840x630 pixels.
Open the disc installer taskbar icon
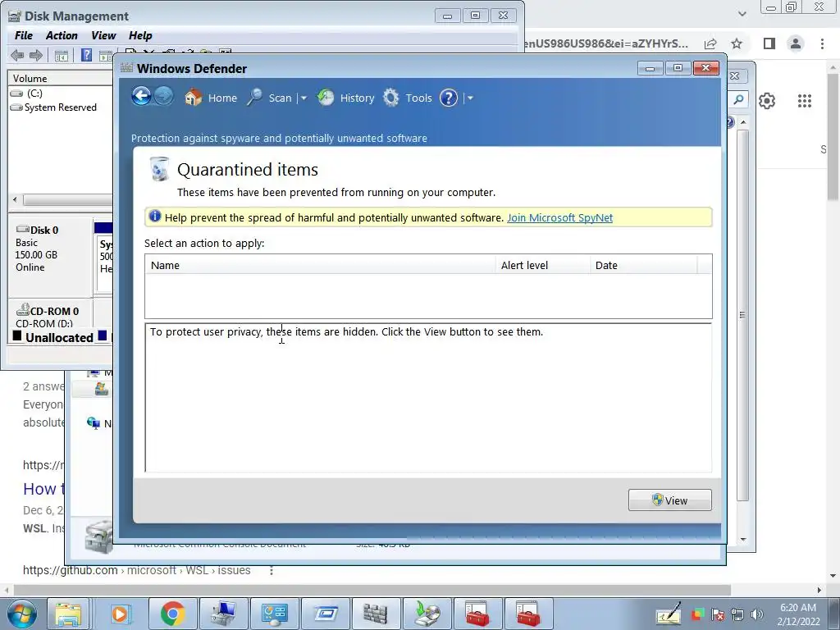[x=427, y=614]
